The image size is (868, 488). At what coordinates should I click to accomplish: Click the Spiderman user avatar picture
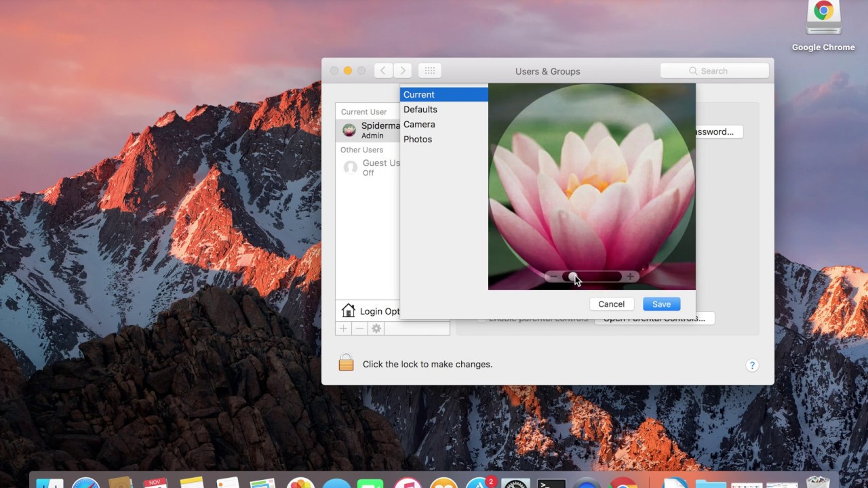tap(349, 130)
